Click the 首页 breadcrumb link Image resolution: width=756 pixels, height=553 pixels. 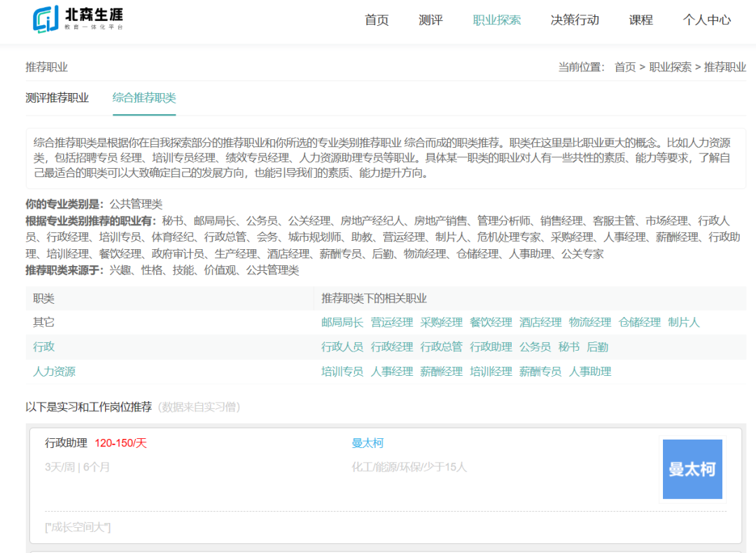click(625, 67)
